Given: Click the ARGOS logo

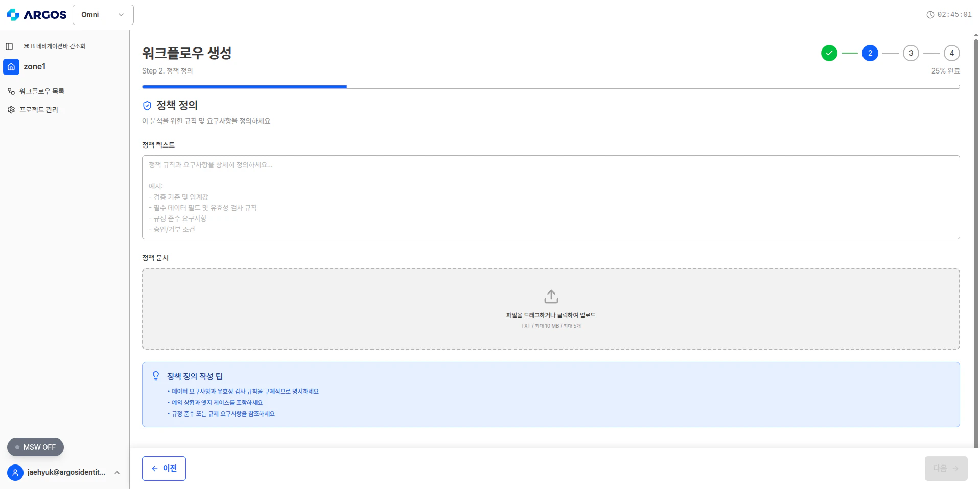Looking at the screenshot, I should [37, 15].
